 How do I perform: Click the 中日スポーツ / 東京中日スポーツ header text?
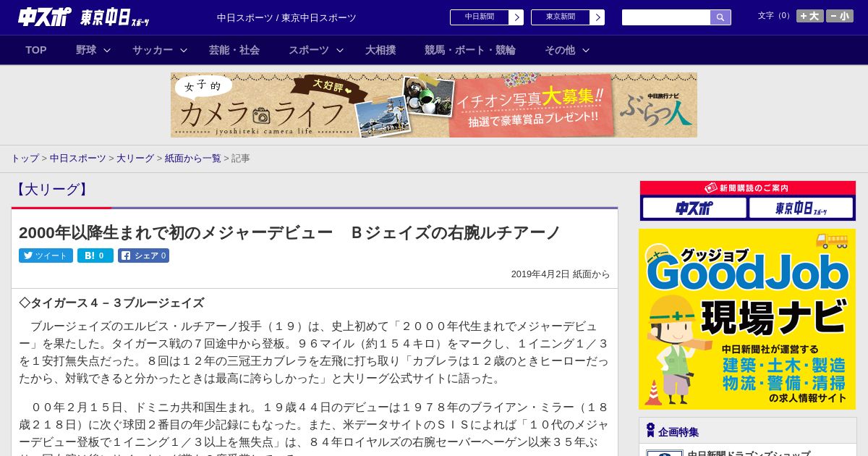click(x=286, y=17)
